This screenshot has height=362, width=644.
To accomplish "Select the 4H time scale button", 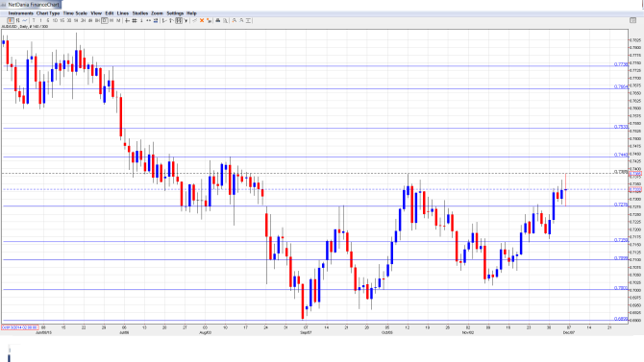I will [x=90, y=20].
